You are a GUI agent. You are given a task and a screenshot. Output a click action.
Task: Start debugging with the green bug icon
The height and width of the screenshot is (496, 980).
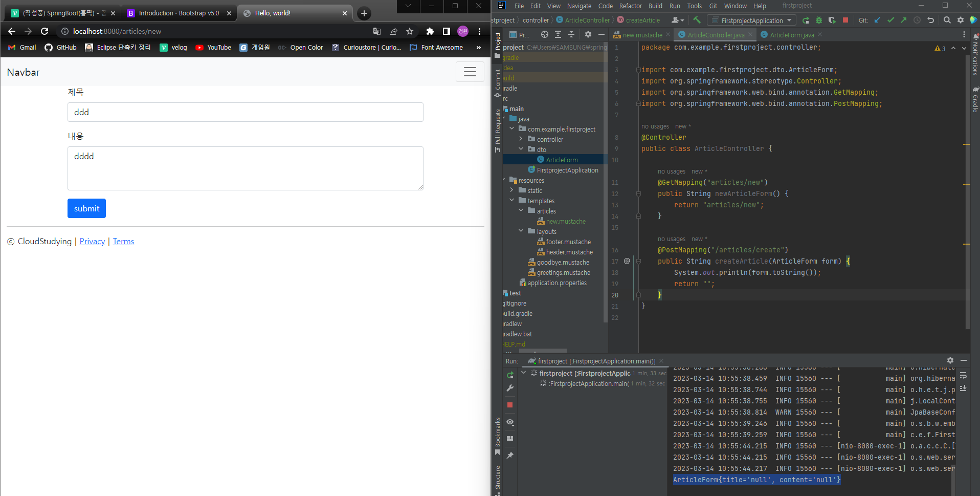819,20
